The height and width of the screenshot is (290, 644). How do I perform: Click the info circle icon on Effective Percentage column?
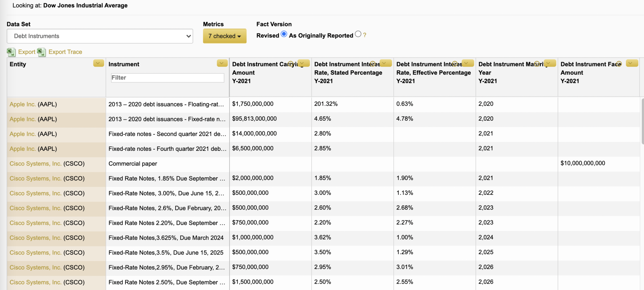455,64
